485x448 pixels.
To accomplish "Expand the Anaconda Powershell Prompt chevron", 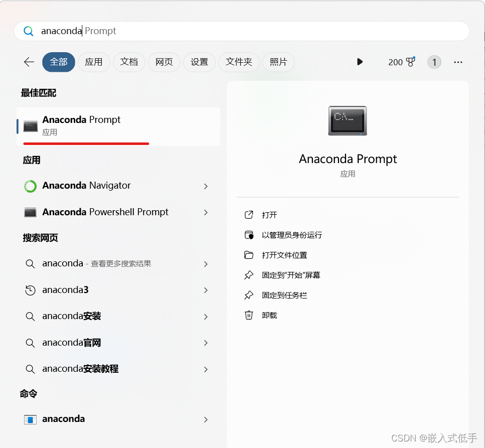I will [206, 213].
